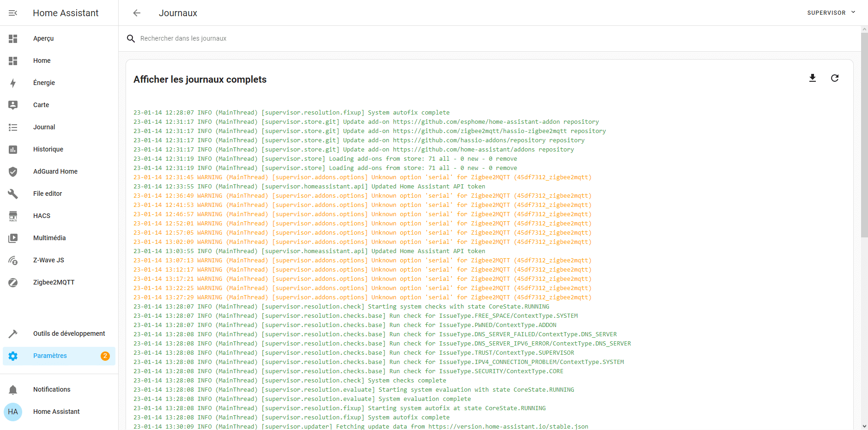Click the DNS_SERVER_IPV6_ERROR log line

click(x=382, y=344)
